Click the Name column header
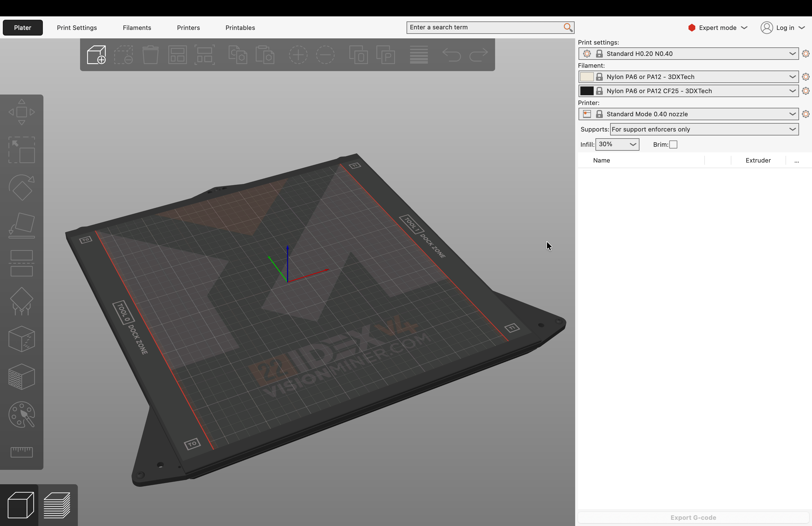This screenshot has height=526, width=812. coord(601,161)
